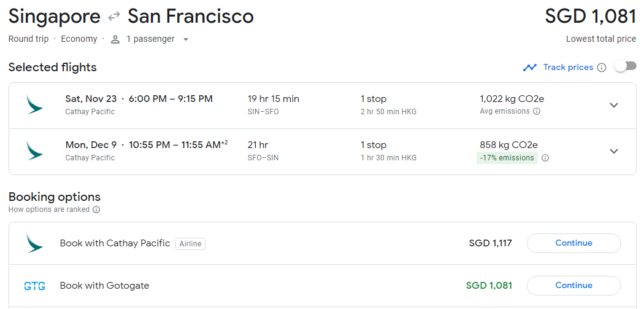Click Cathay Pacific logo in booking options
The width and height of the screenshot is (644, 309).
click(34, 243)
